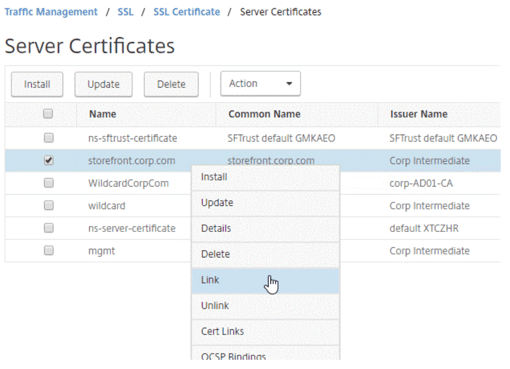Select the wildcard name cell

coord(107,206)
